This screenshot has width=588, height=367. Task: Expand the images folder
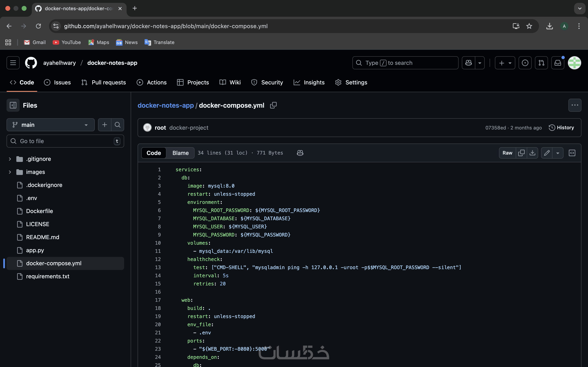tap(10, 172)
